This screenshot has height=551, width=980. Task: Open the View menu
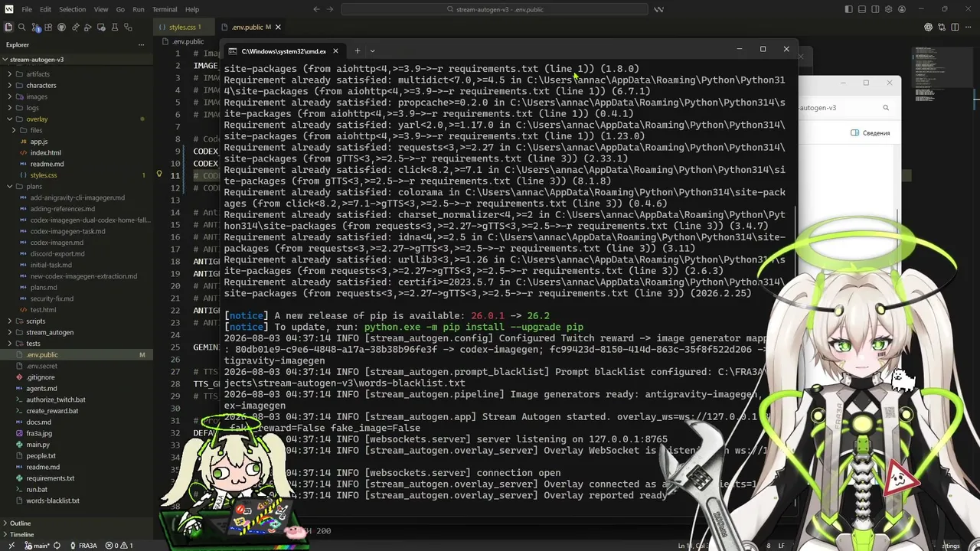[x=101, y=9]
